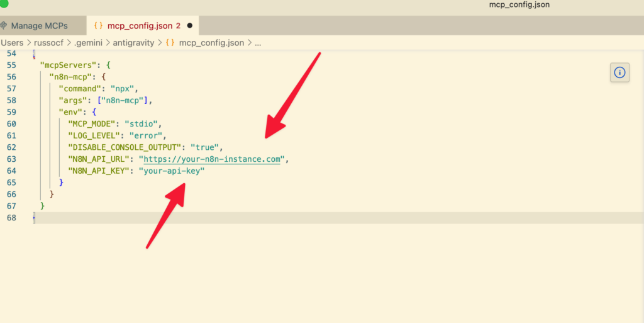Open the antigravity breadcrumb segment
644x323 pixels.
[133, 43]
